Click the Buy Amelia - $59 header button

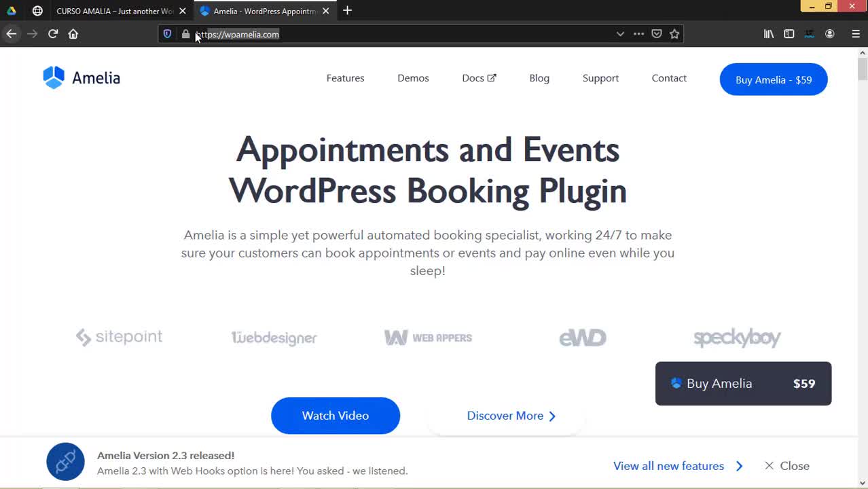(774, 79)
